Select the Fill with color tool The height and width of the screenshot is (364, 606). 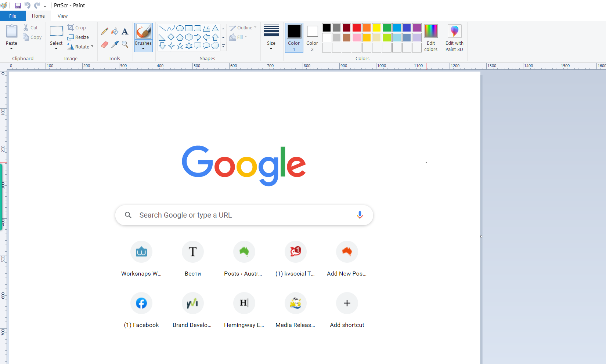[x=115, y=31]
